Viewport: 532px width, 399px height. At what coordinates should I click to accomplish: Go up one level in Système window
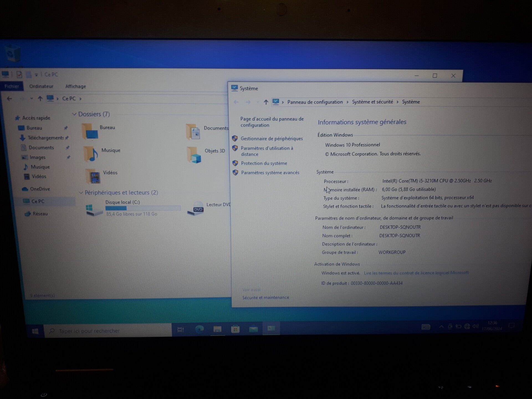point(266,102)
